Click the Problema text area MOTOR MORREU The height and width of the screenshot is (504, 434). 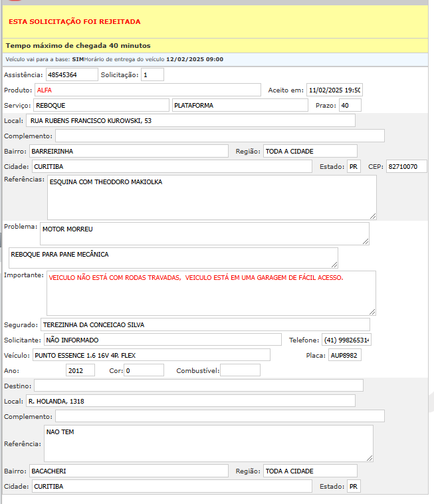tap(204, 233)
